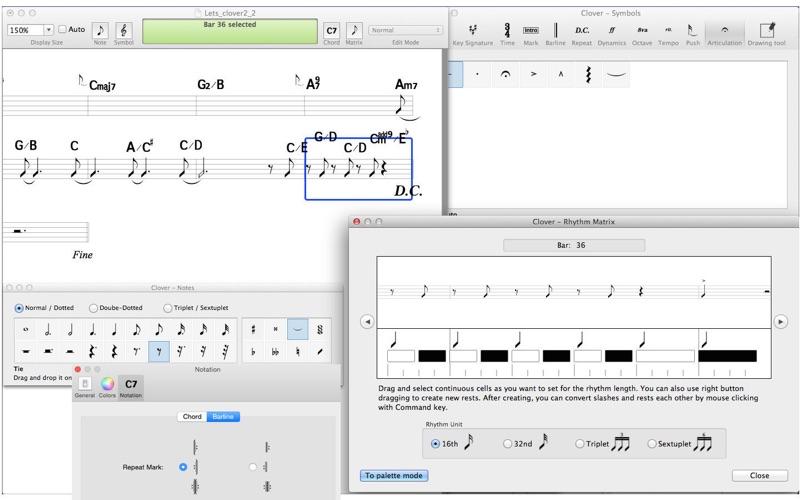
Task: Set Rhythm Unit to Triplet
Action: point(580,444)
